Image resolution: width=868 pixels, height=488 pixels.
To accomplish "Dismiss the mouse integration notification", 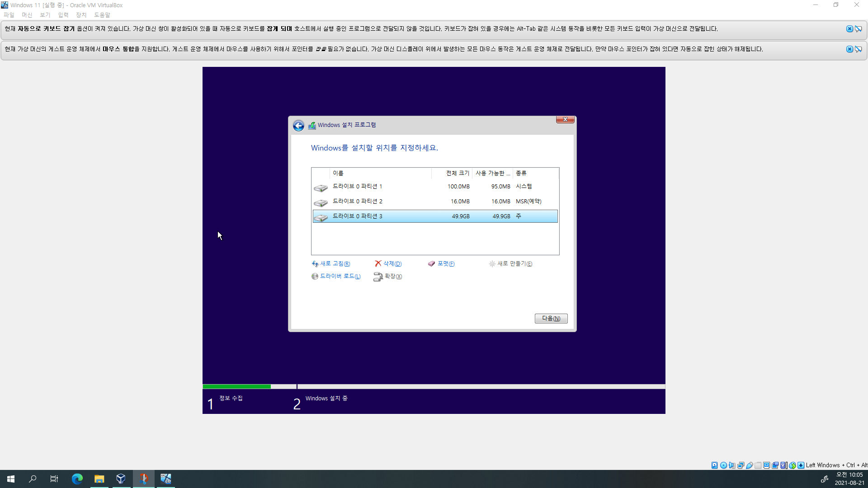I will click(849, 49).
